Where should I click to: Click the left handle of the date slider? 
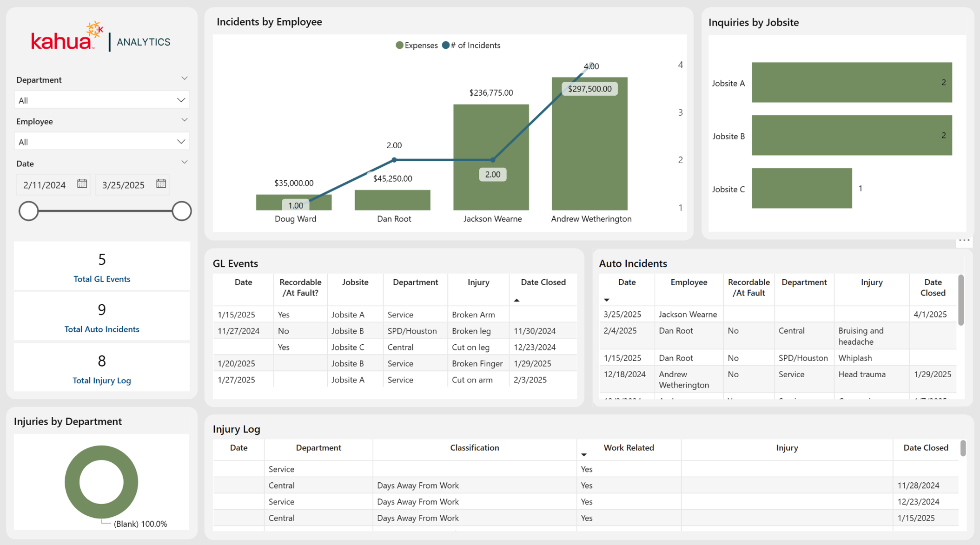pyautogui.click(x=28, y=211)
